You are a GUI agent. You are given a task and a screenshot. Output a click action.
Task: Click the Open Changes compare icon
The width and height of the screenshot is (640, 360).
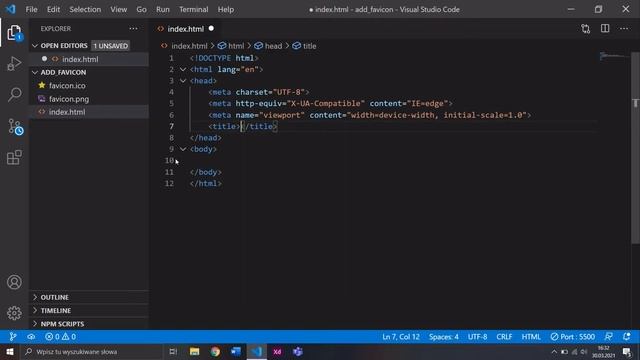(585, 29)
